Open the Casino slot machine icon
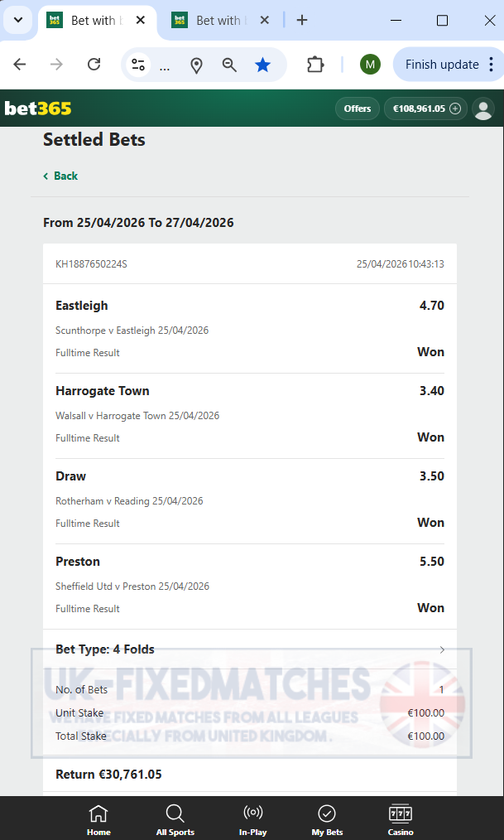Viewport: 504px width, 840px height. [401, 813]
